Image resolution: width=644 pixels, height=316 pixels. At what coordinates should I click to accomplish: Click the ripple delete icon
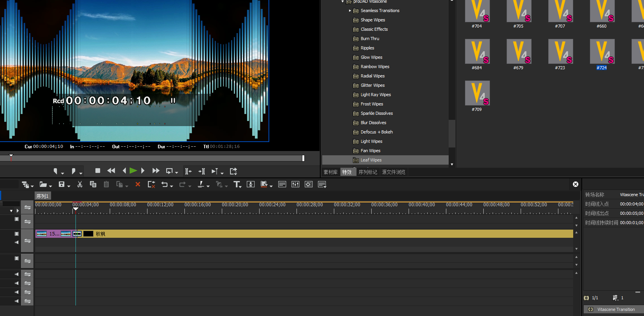[x=151, y=184]
